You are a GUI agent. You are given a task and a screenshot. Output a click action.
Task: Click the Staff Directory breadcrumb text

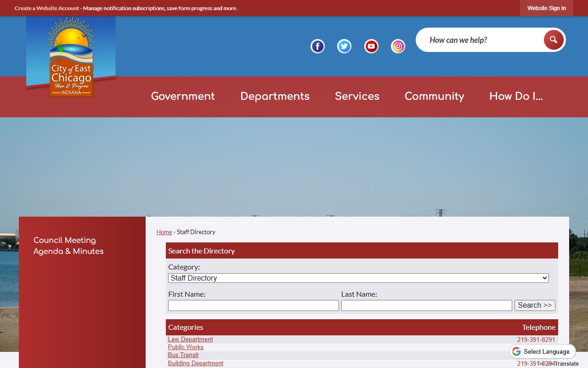196,232
